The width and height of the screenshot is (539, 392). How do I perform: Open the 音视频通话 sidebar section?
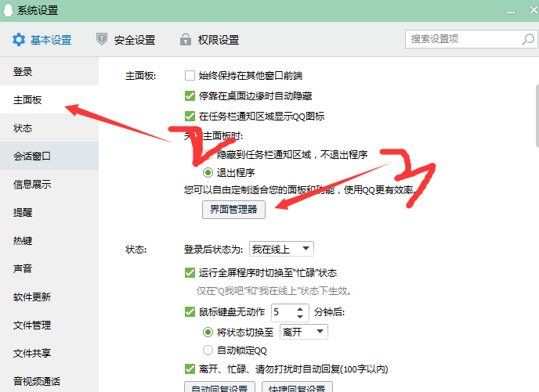pos(49,380)
